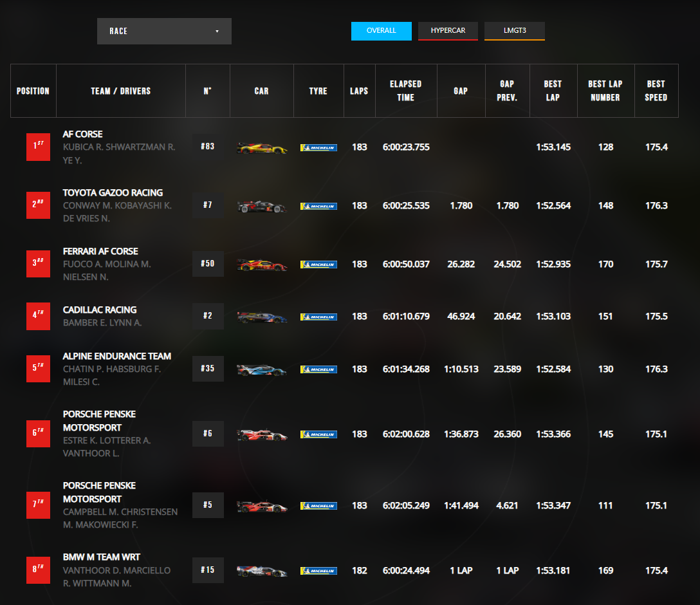Click the #6 Porsche car image
This screenshot has height=605, width=700.
click(x=262, y=434)
